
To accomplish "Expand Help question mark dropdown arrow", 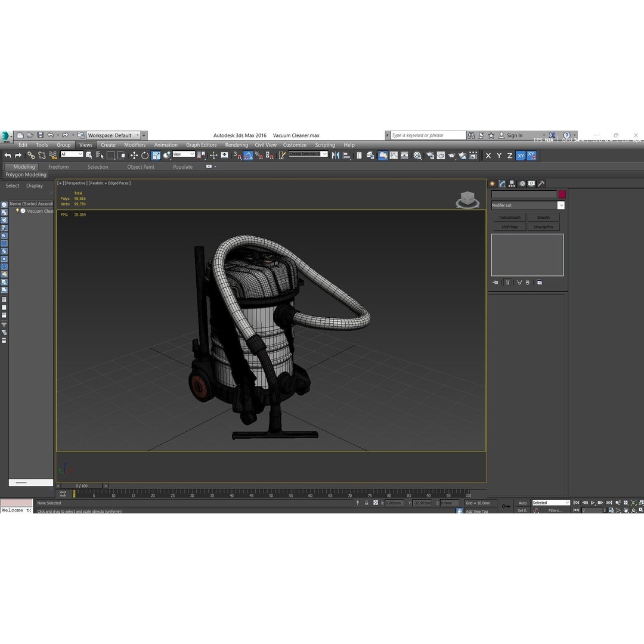I will [575, 135].
